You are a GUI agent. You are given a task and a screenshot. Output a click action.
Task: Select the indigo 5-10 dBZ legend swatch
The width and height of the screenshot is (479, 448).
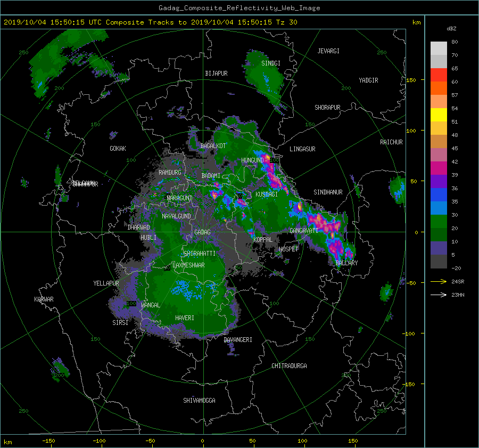pos(439,248)
